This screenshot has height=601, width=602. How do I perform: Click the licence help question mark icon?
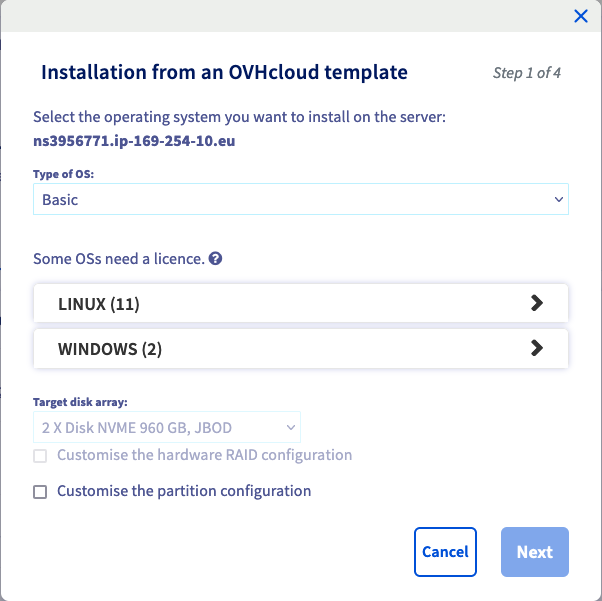pos(215,258)
